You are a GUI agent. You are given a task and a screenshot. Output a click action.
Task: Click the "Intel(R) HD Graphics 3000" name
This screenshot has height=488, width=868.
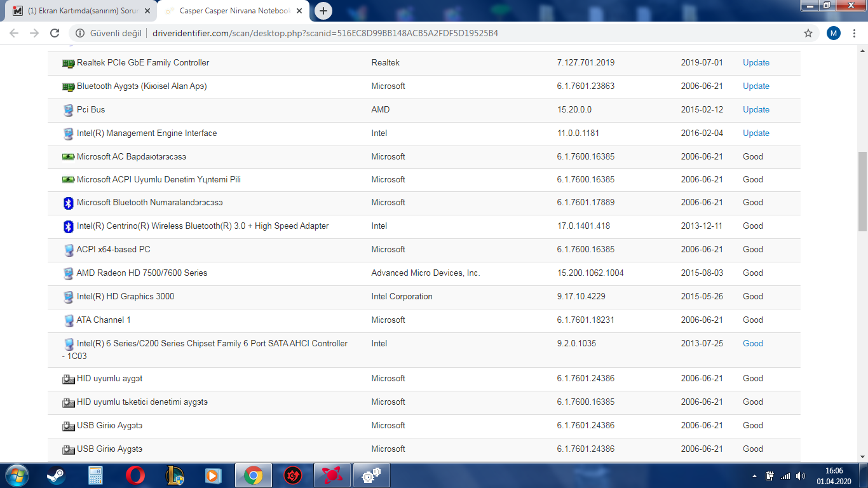tap(125, 297)
